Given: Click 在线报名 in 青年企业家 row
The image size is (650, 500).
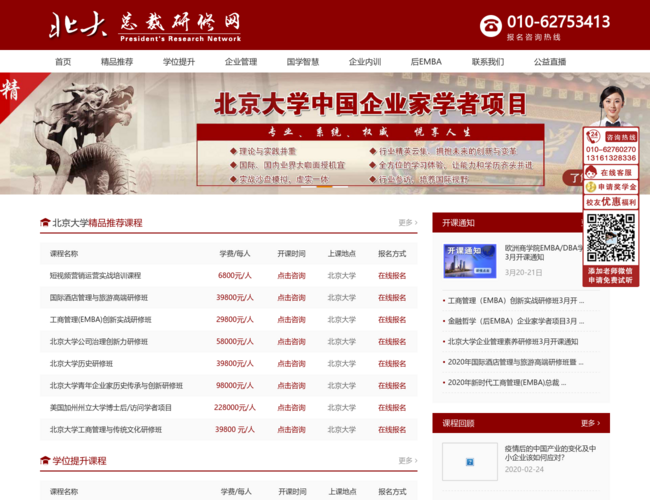Looking at the screenshot, I should coord(392,386).
